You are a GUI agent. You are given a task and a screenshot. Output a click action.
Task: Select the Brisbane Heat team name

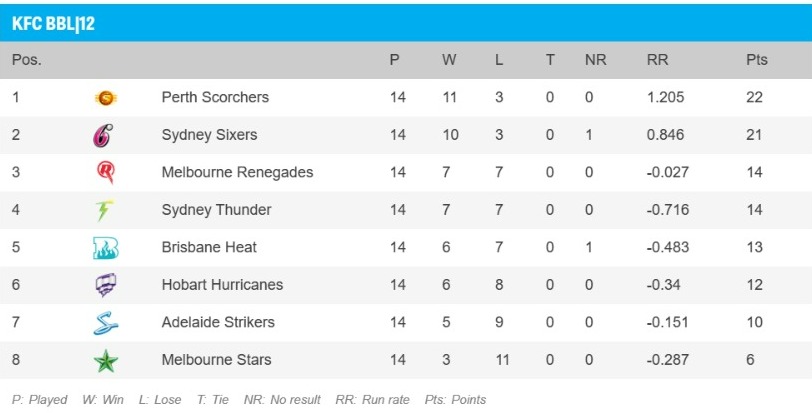click(x=209, y=247)
